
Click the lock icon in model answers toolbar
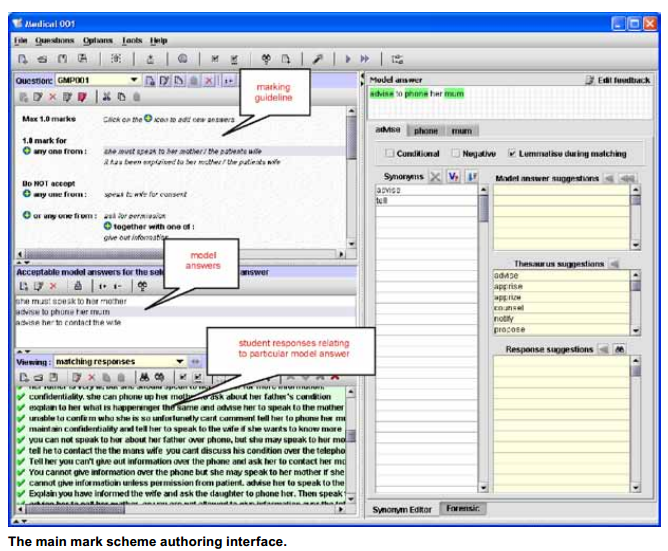pos(78,286)
